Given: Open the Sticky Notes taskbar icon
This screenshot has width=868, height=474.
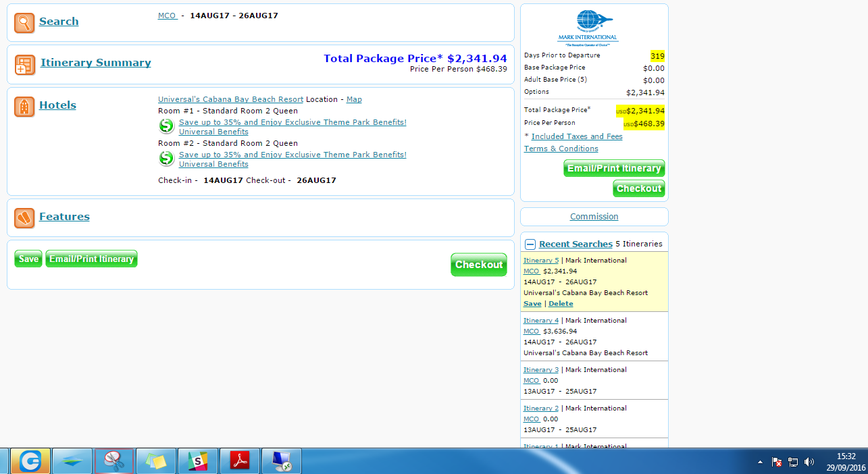Looking at the screenshot, I should click(x=155, y=461).
